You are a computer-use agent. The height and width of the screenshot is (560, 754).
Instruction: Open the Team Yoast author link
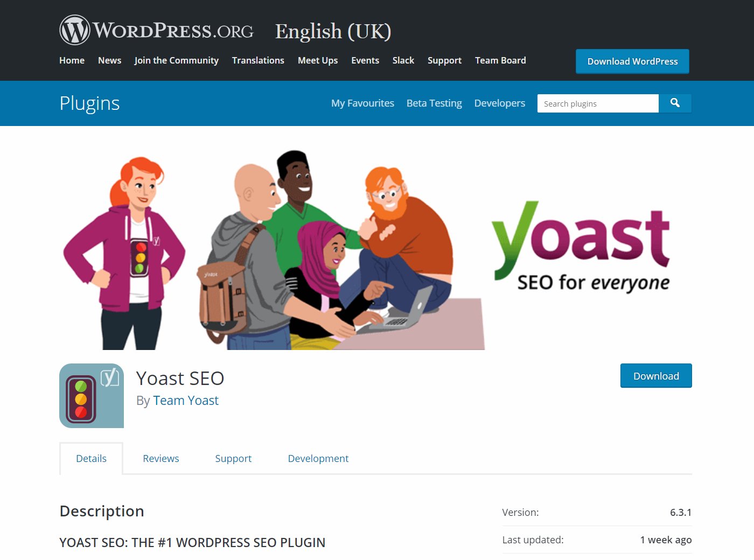point(186,401)
